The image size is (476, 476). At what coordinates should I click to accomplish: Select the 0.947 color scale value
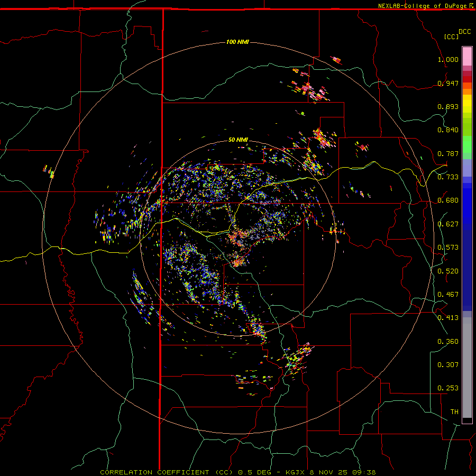(448, 83)
